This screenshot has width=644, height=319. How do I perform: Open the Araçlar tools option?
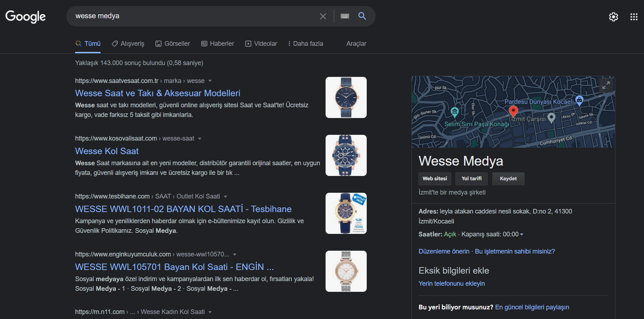[x=356, y=44]
